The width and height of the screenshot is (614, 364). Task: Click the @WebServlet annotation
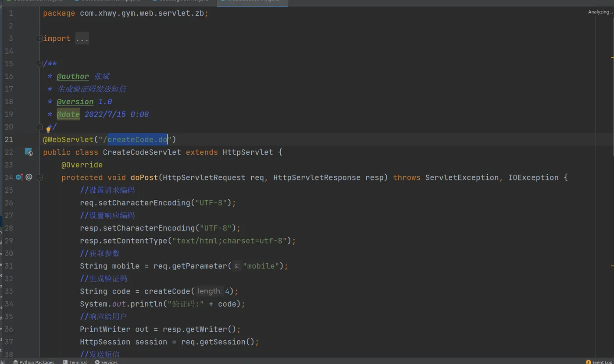68,140
